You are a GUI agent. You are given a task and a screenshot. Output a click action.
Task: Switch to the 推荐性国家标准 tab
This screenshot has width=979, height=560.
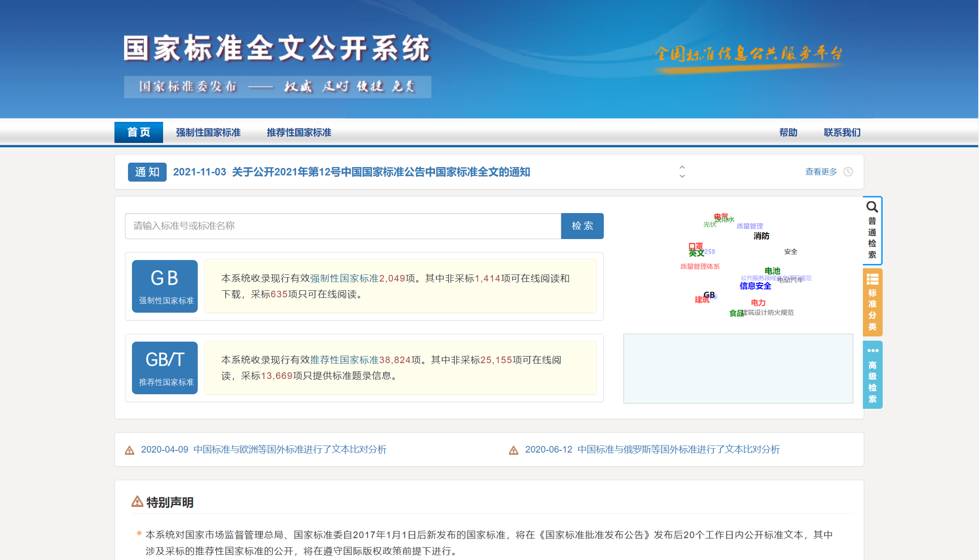click(299, 133)
